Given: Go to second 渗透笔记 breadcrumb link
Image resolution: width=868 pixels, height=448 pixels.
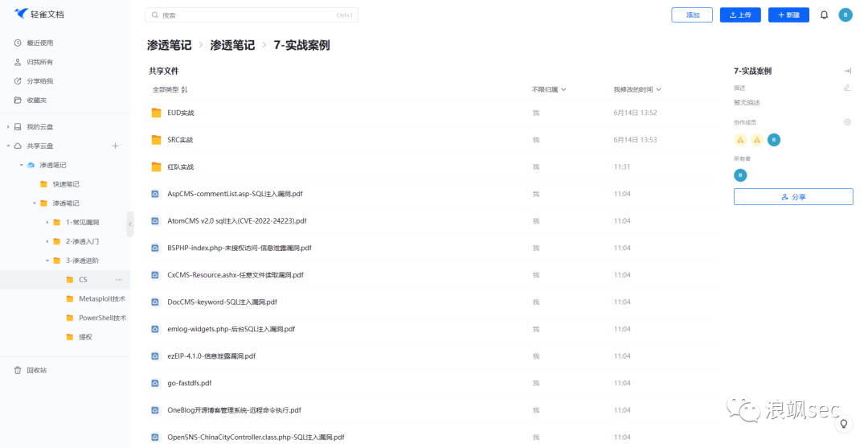Looking at the screenshot, I should click(232, 45).
